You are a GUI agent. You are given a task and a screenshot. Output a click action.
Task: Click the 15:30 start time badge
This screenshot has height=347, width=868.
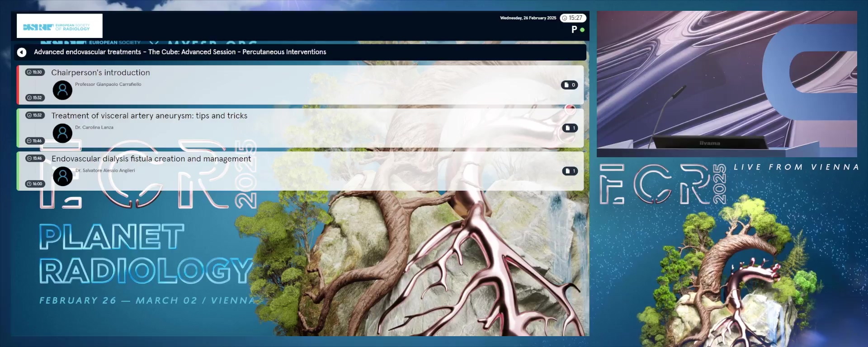coord(35,72)
